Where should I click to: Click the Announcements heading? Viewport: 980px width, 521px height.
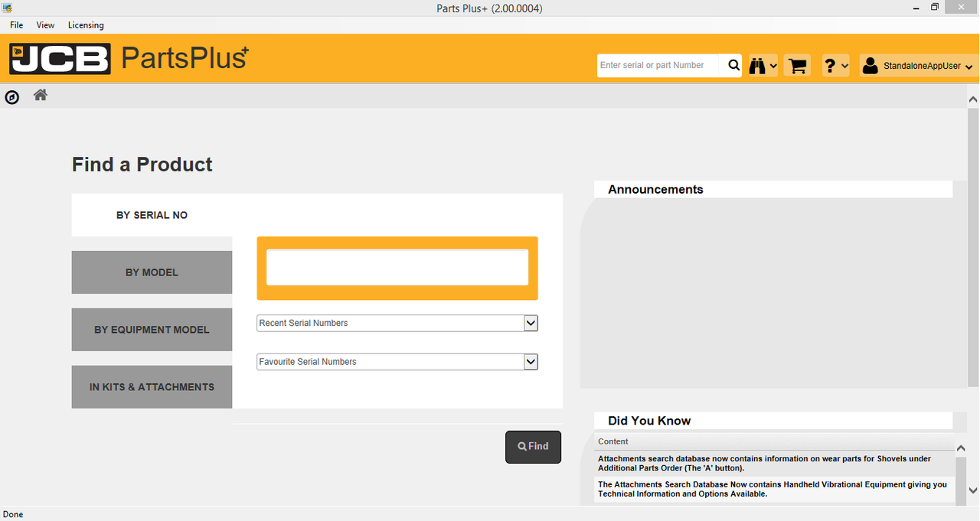click(655, 190)
